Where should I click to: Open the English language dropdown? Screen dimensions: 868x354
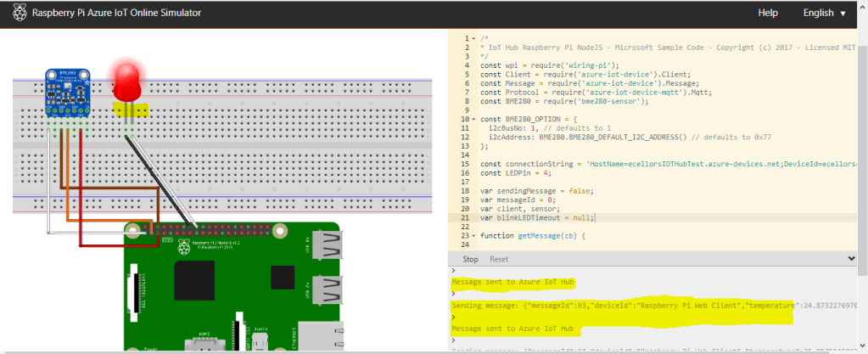(824, 14)
